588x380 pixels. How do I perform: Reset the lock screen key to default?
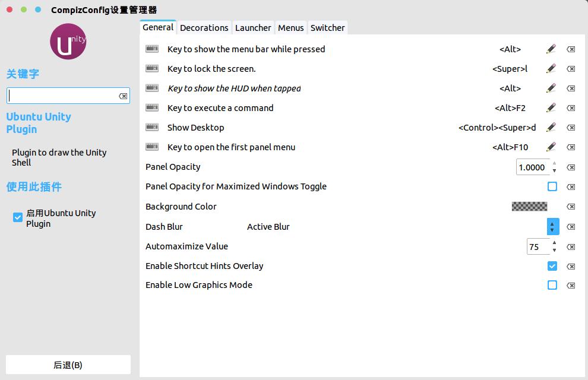pos(571,69)
